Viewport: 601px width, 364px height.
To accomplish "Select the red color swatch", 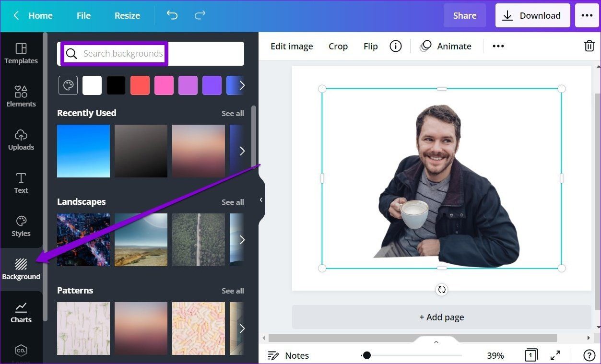I will (x=140, y=85).
